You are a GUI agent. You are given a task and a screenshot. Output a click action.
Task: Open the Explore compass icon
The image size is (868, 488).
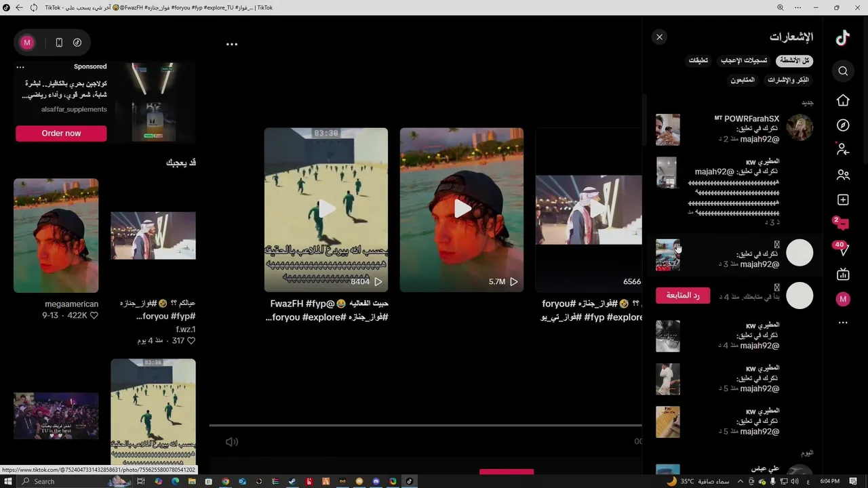tap(843, 125)
